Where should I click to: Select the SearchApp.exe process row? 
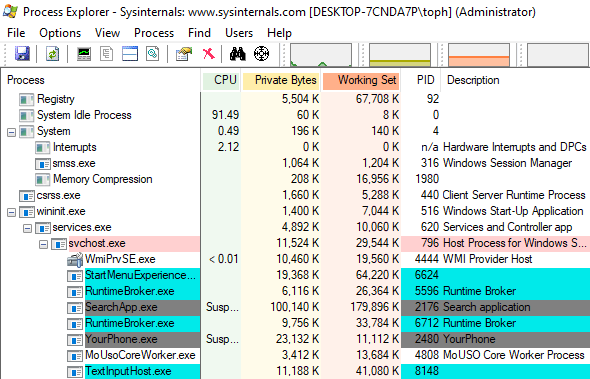(295, 307)
